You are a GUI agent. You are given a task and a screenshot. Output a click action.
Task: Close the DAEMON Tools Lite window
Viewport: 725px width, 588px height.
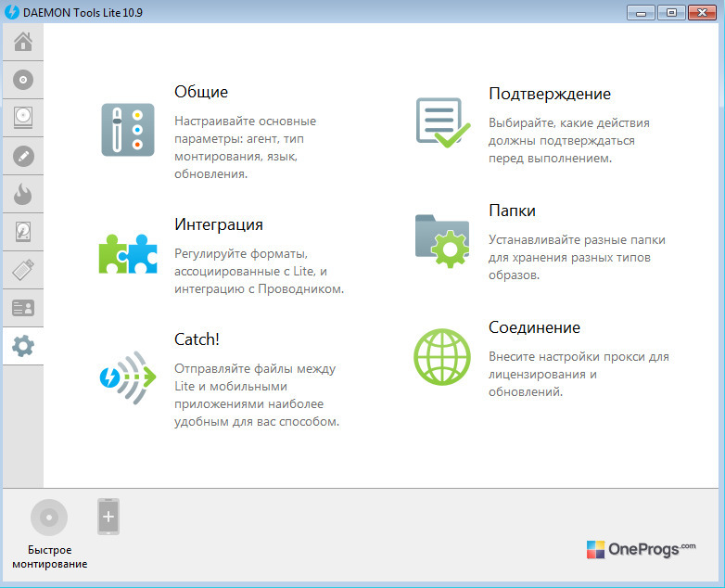click(702, 12)
